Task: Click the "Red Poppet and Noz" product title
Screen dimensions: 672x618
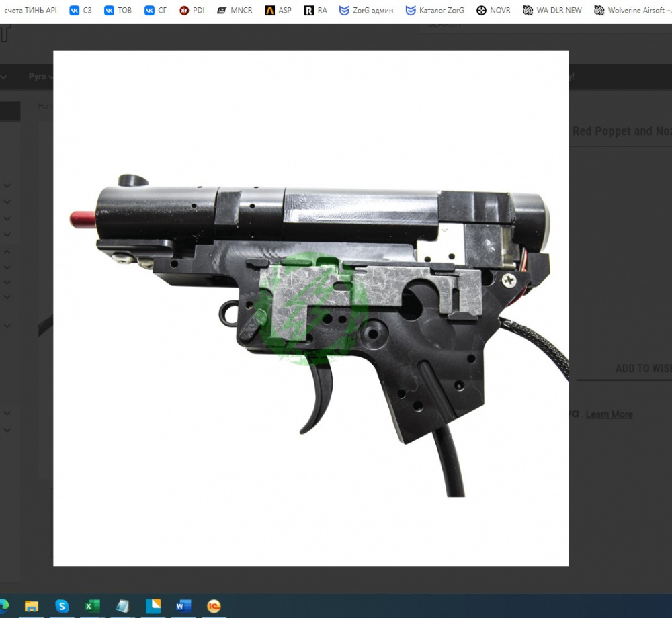Action: 622,131
